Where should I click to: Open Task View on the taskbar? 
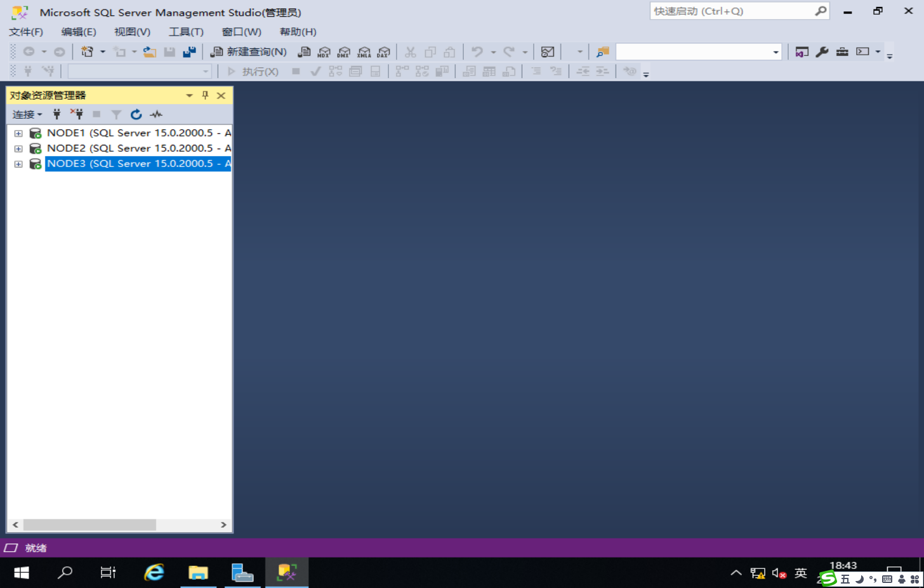(109, 573)
